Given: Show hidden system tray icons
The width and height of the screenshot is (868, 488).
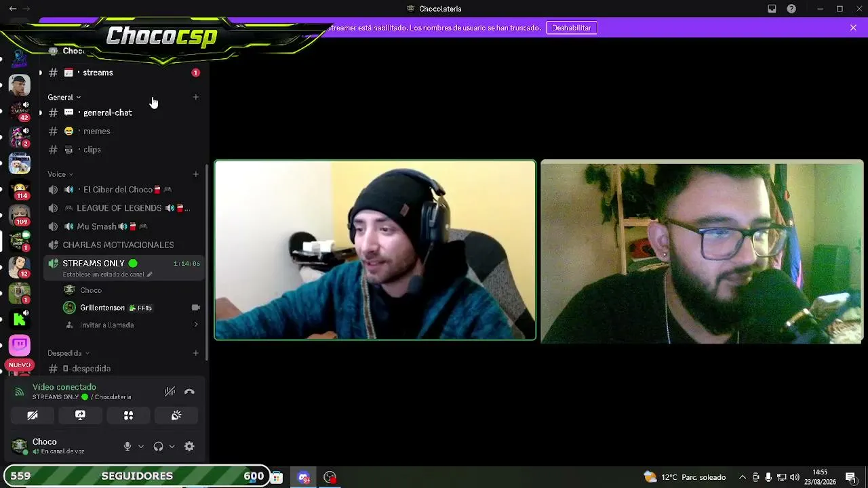Looking at the screenshot, I should click(743, 477).
